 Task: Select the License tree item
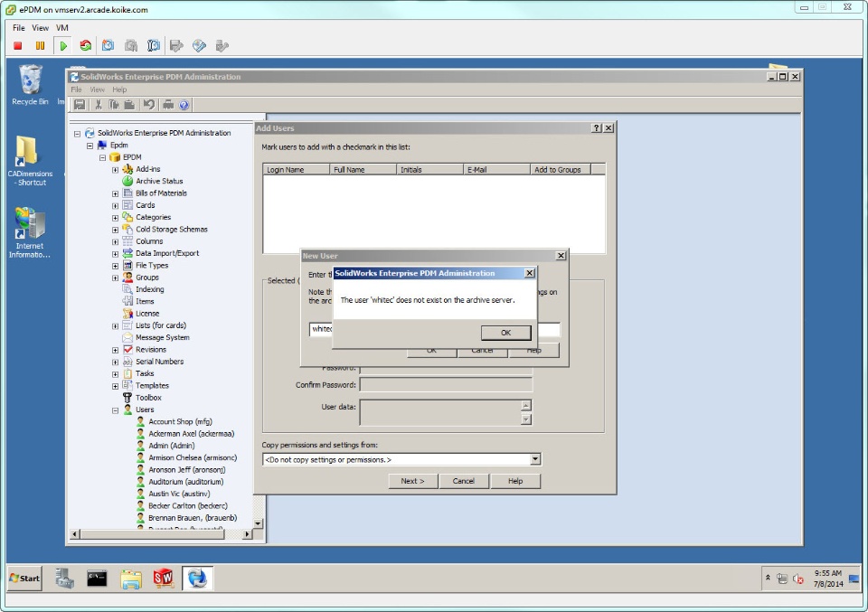point(147,314)
